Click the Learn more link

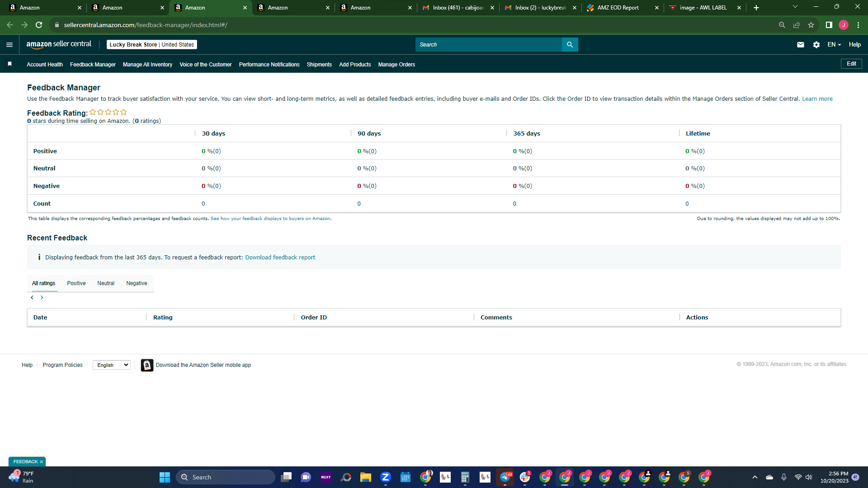pyautogui.click(x=817, y=99)
